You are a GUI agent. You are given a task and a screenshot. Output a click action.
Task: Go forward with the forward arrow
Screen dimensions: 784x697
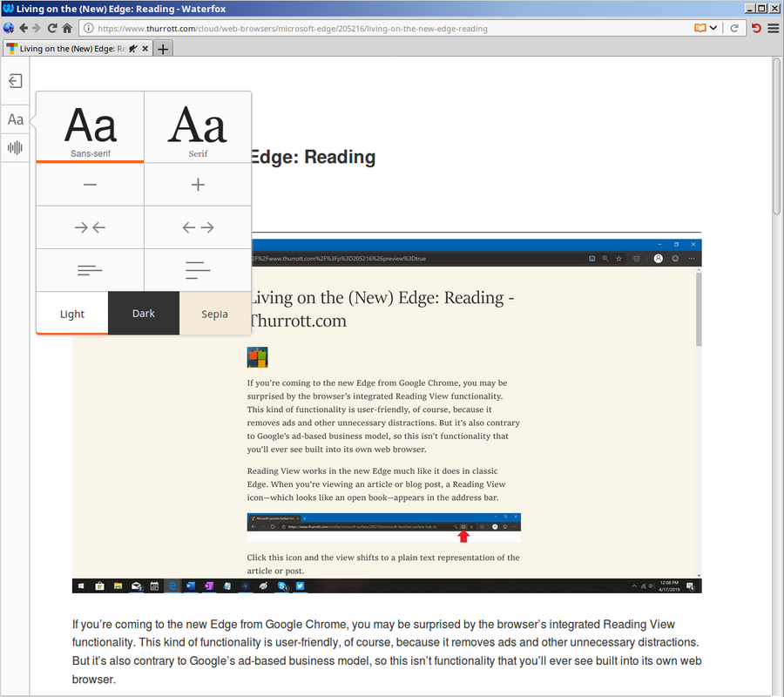click(x=37, y=28)
